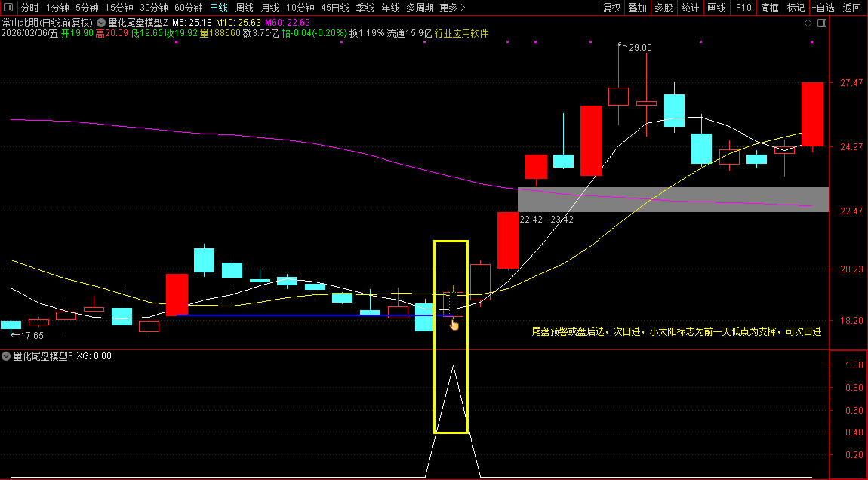This screenshot has width=868, height=480.
Task: Click the M5: 25.18 moving average label
Action: click(x=192, y=23)
